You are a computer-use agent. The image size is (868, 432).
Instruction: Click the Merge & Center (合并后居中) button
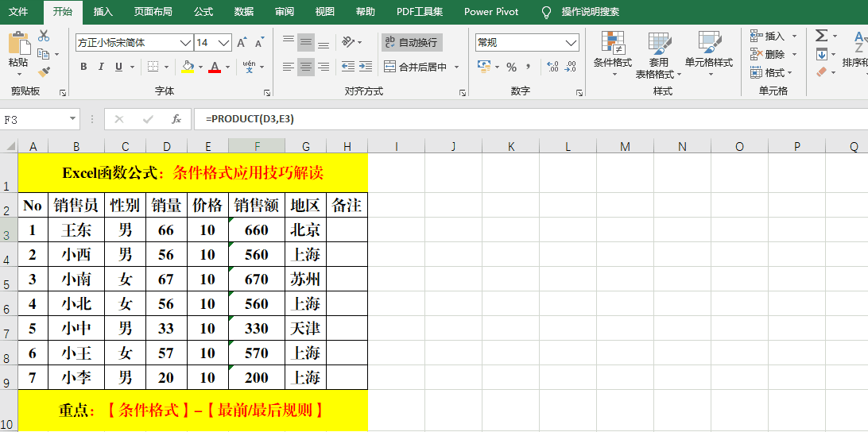coord(416,67)
